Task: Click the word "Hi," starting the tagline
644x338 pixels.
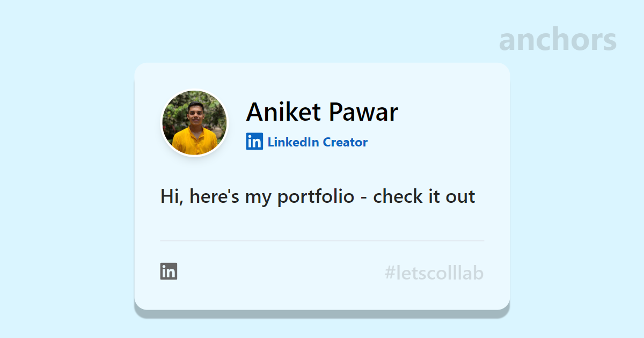Action: 172,197
